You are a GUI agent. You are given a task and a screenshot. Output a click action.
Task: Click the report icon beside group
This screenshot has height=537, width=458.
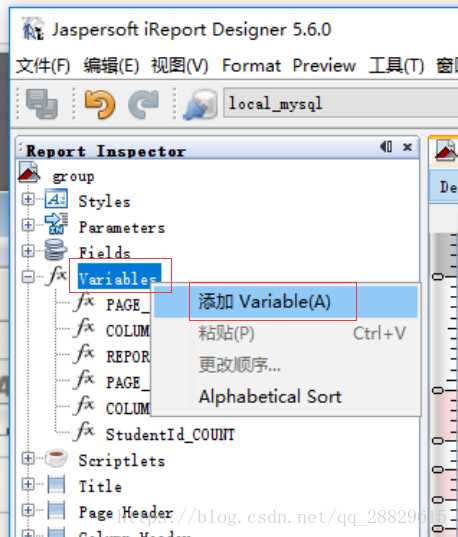coord(29,172)
